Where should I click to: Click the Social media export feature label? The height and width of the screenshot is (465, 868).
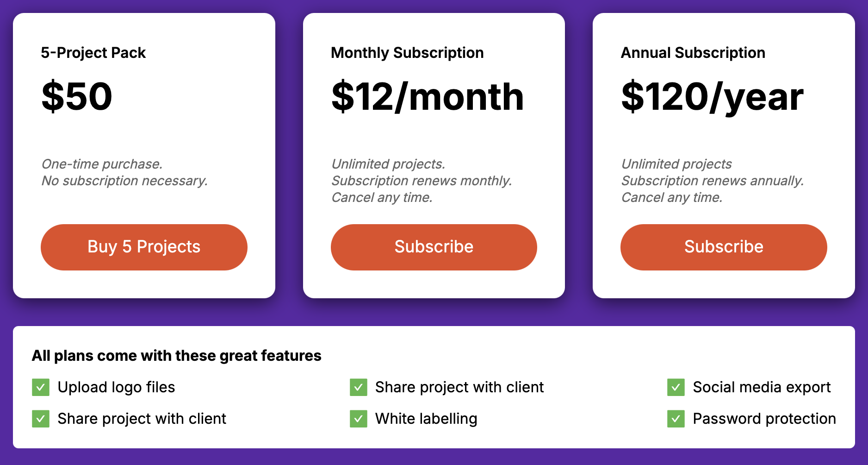(762, 387)
